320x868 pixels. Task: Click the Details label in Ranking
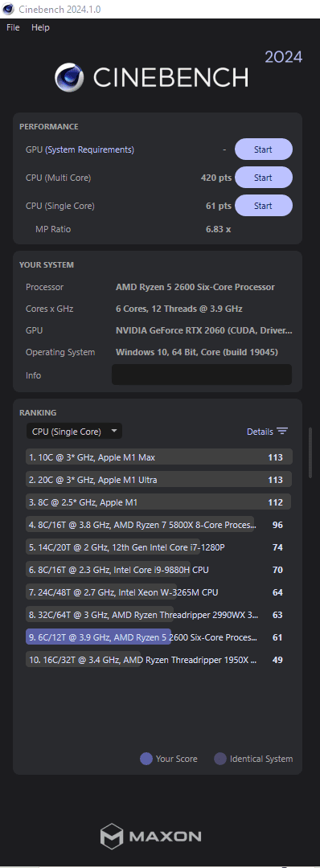[260, 432]
